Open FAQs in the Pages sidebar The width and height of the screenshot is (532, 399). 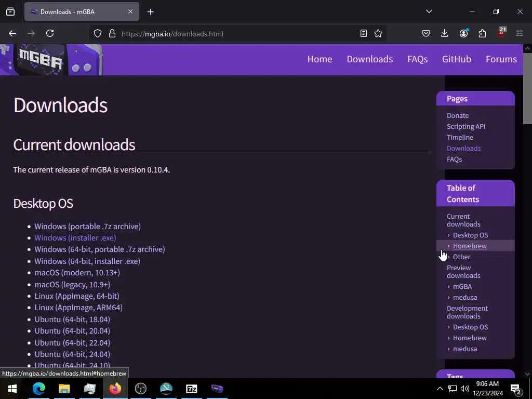tap(454, 159)
